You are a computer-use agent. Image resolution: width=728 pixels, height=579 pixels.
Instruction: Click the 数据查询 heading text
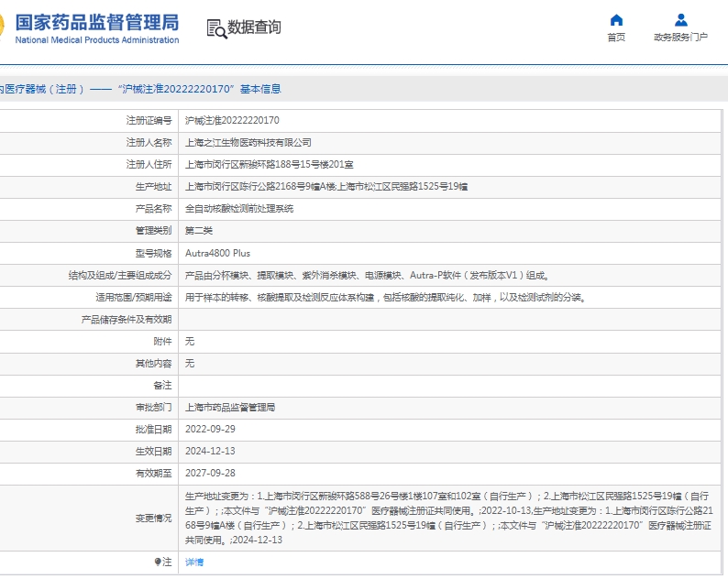[254, 27]
